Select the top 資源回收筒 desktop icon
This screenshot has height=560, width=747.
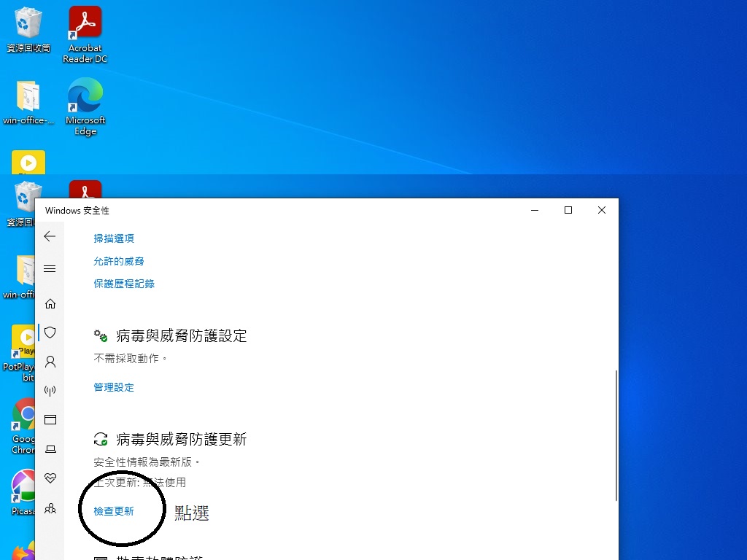[x=28, y=29]
